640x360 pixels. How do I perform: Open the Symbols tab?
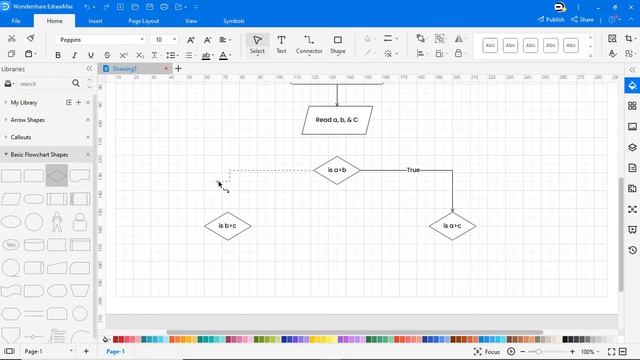click(234, 21)
